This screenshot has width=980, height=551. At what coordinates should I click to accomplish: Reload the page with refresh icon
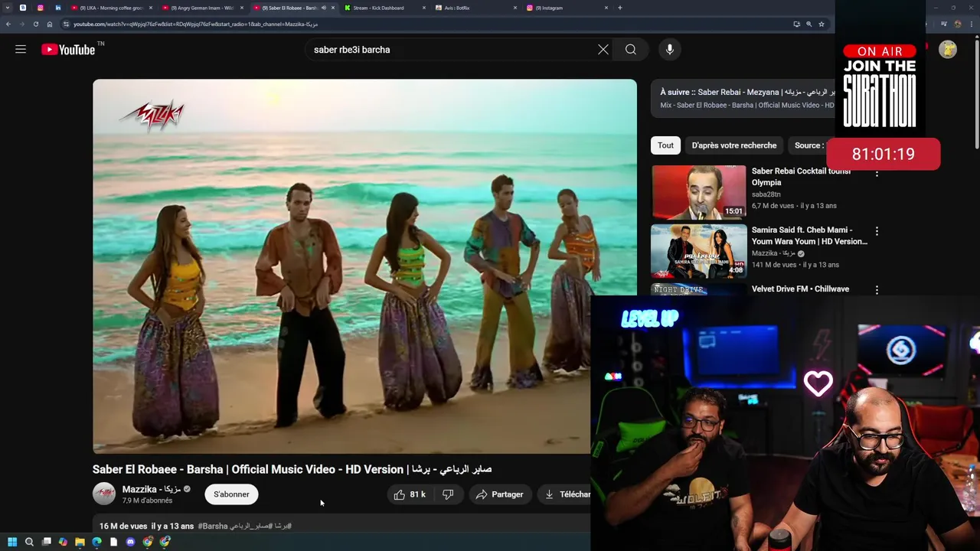(35, 24)
